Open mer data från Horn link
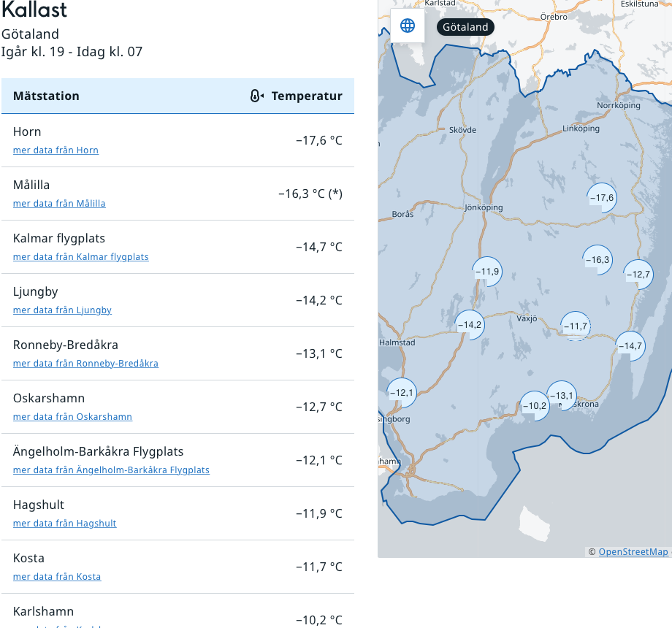Screen dimensions: 672x628 pos(56,150)
